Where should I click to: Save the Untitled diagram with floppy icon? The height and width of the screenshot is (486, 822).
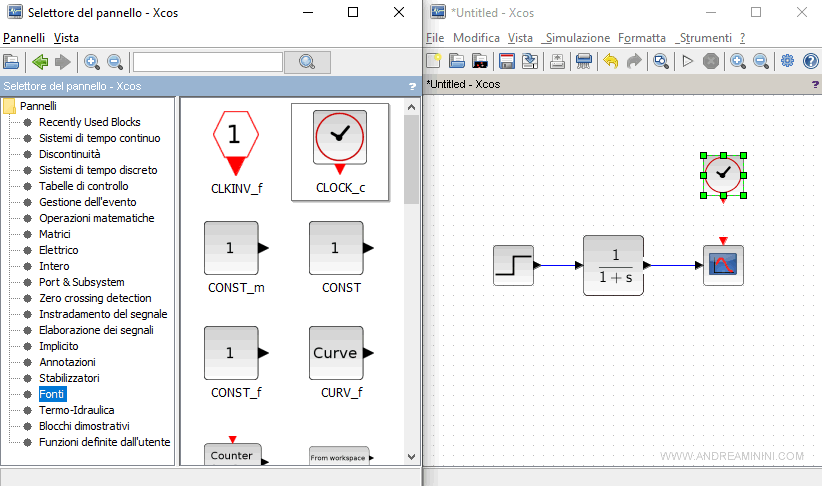tap(506, 61)
